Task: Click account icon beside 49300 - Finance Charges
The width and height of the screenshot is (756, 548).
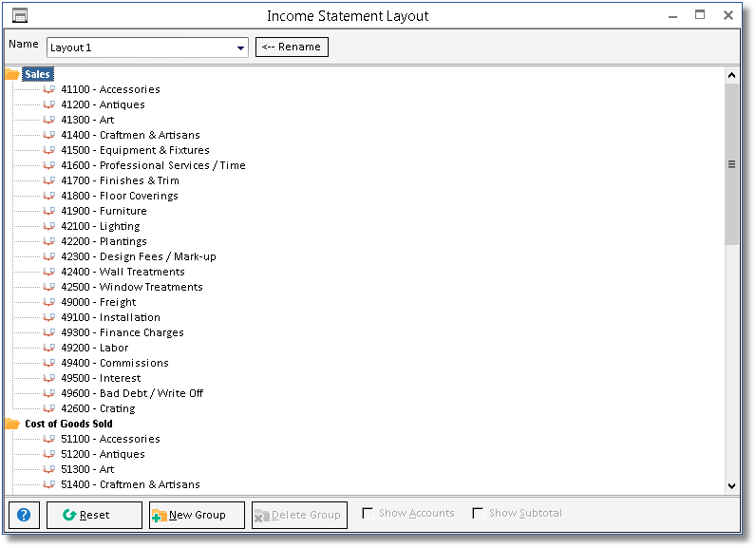Action: [x=48, y=332]
